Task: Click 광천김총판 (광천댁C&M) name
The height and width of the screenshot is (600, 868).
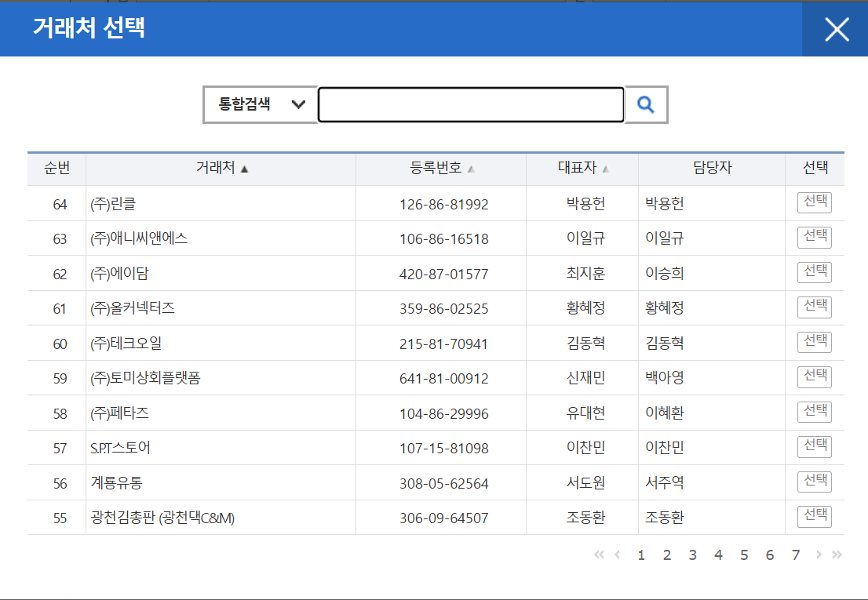Action: click(162, 518)
